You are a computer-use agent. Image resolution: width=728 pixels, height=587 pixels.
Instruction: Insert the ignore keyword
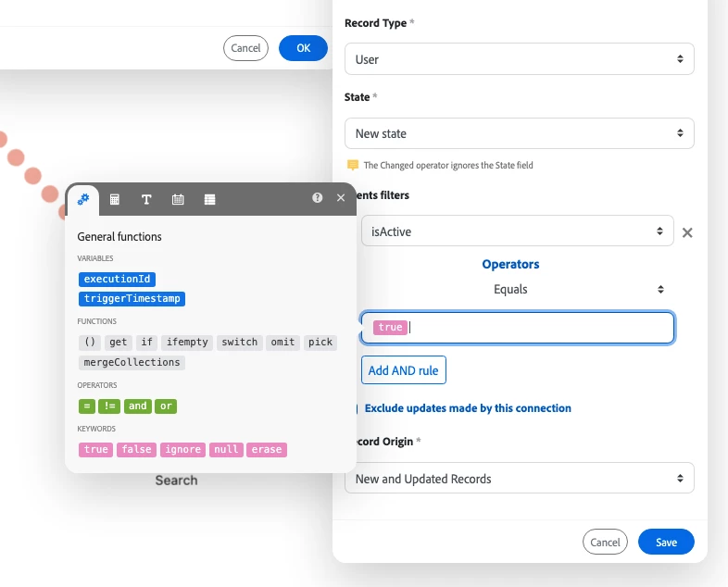click(x=183, y=450)
